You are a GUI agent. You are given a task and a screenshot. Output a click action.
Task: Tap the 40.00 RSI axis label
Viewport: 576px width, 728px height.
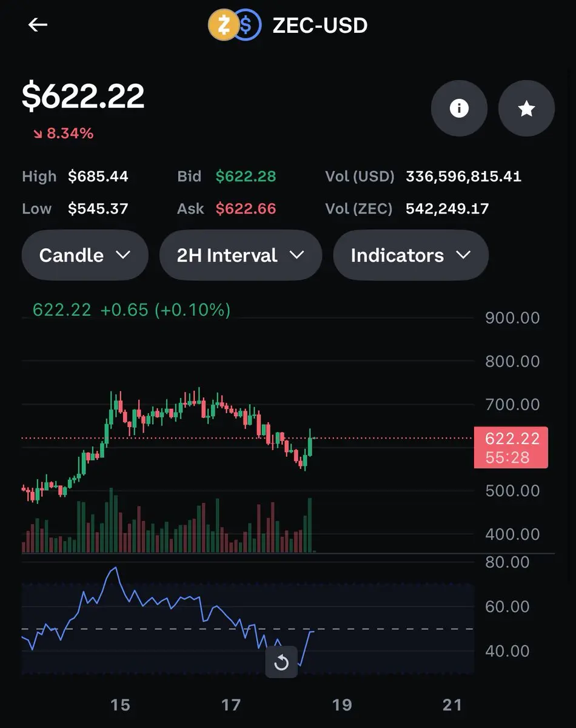click(507, 651)
